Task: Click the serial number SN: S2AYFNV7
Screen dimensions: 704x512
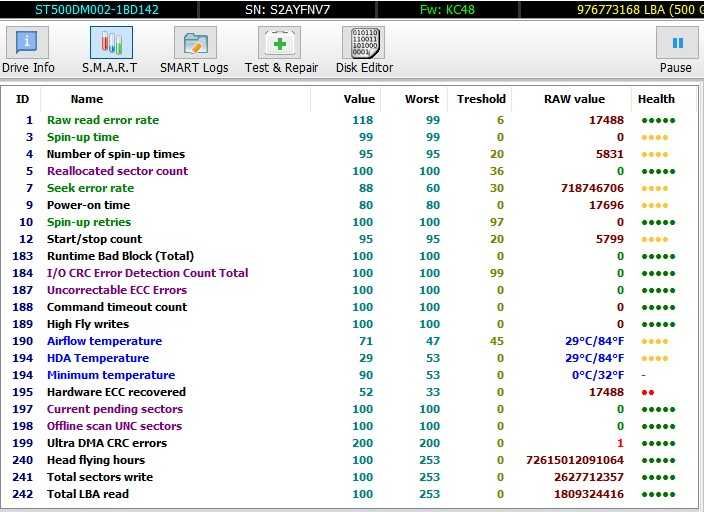Action: tap(287, 9)
